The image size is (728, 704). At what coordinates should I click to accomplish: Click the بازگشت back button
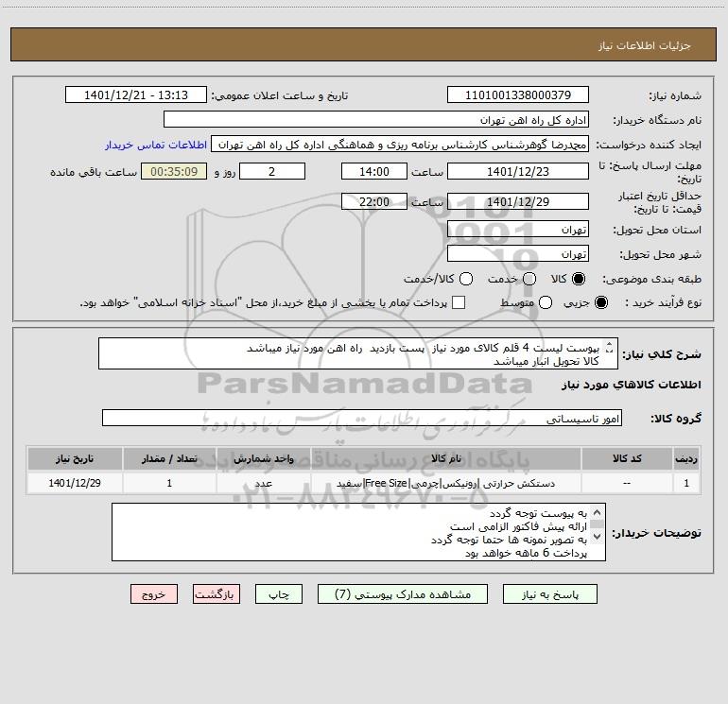tap(217, 594)
